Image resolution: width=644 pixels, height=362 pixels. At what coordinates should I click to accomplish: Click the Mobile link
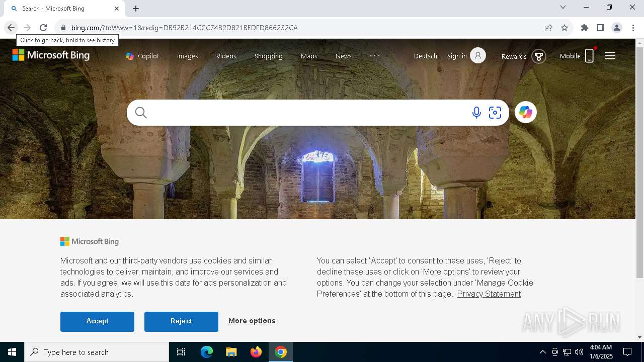pos(570,56)
